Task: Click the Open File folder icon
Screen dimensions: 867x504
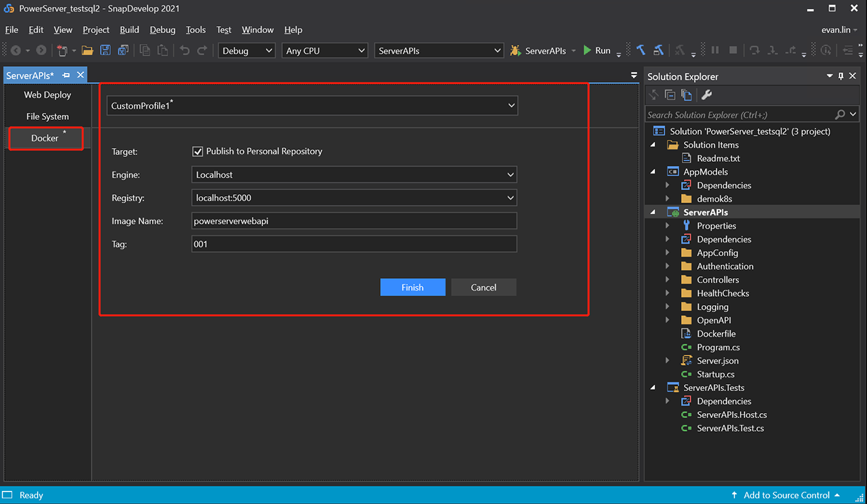Action: coord(87,50)
